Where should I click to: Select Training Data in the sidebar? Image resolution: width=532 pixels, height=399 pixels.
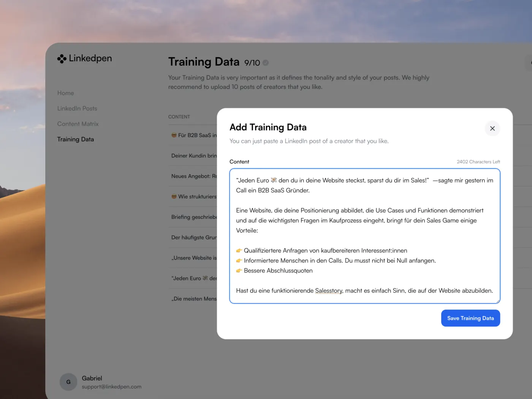(76, 139)
